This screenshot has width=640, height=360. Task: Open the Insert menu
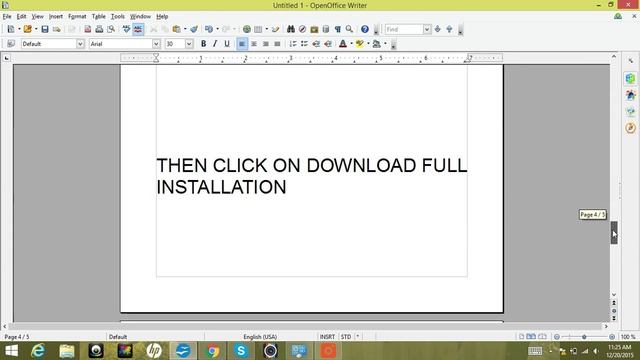coord(56,16)
